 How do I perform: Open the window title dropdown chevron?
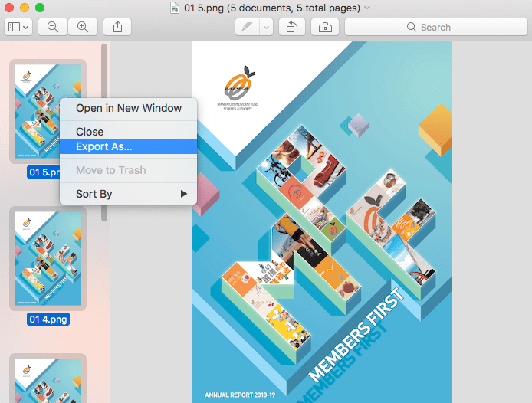(x=367, y=8)
